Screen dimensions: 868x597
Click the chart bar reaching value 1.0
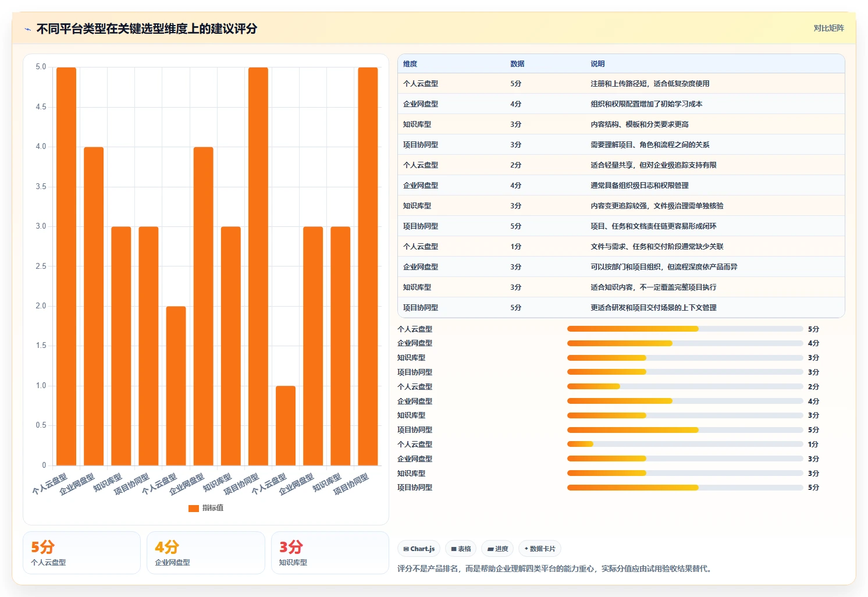[286, 425]
